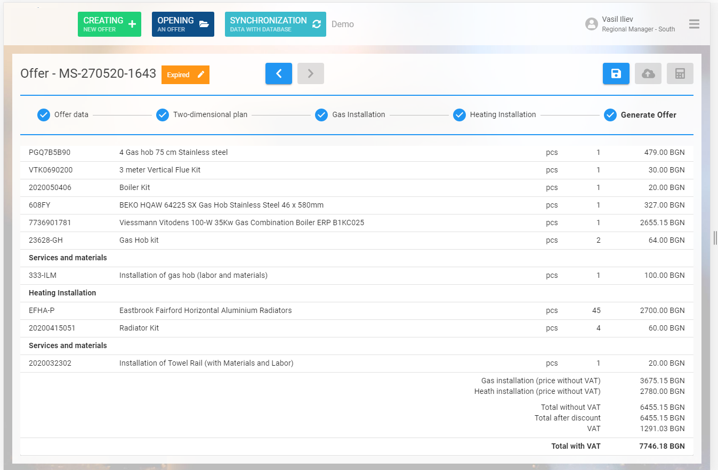Select product code 23628-GH
This screenshot has width=718, height=470.
click(x=46, y=240)
